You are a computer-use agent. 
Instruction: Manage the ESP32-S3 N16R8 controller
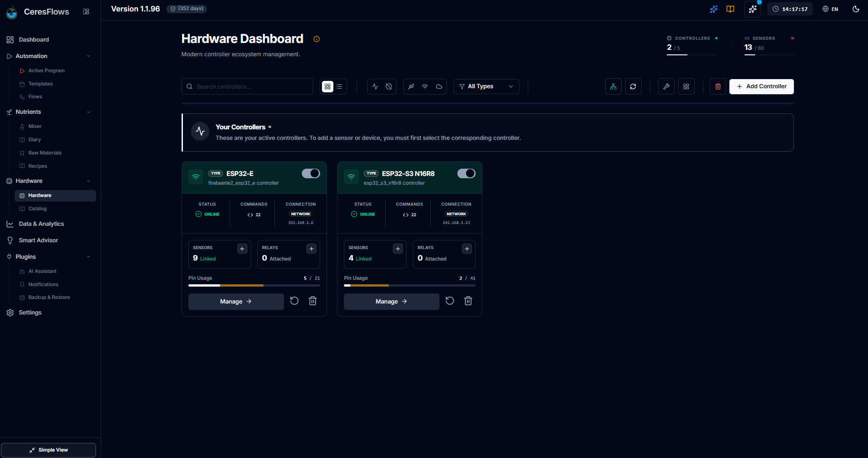click(391, 302)
